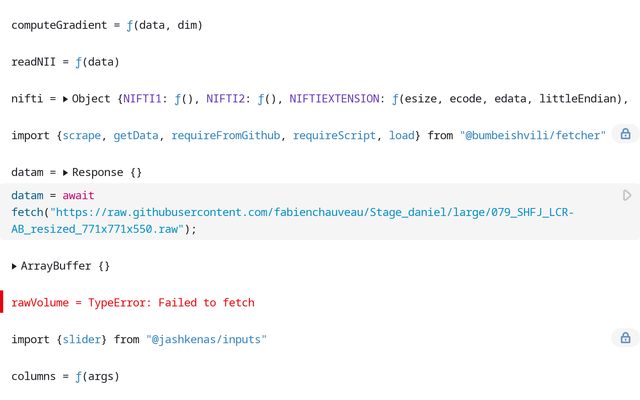Viewport: 640px width, 400px height.
Task: Click inside the fetch URL code editor
Action: pos(310,212)
